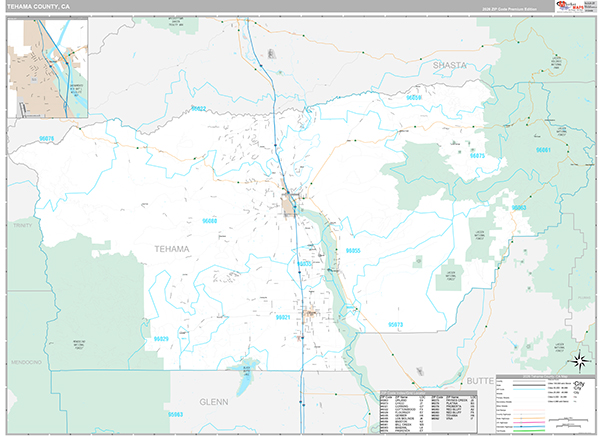Open the Red Bluff inset map thumbnail
Screen dimensions: 600x436
[48, 68]
